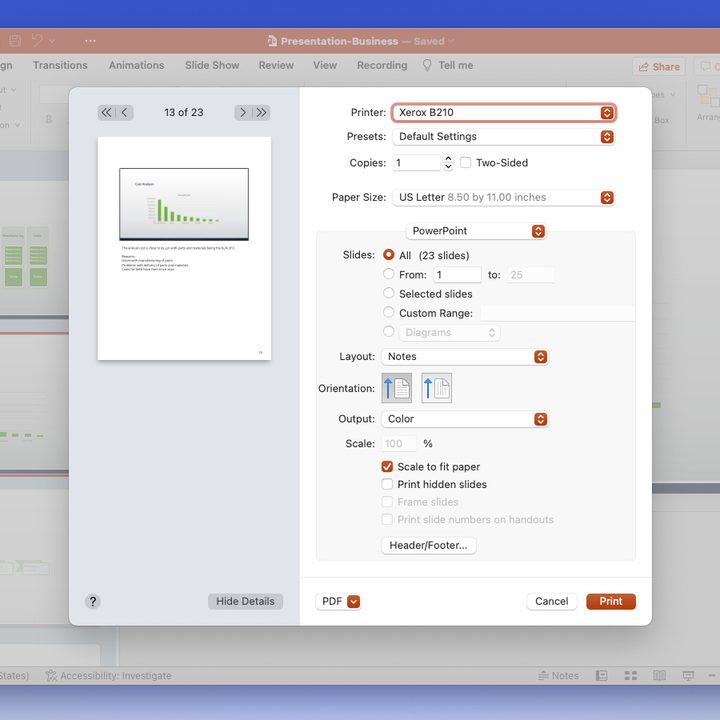Go to next preview page
This screenshot has height=720, width=720.
243,112
